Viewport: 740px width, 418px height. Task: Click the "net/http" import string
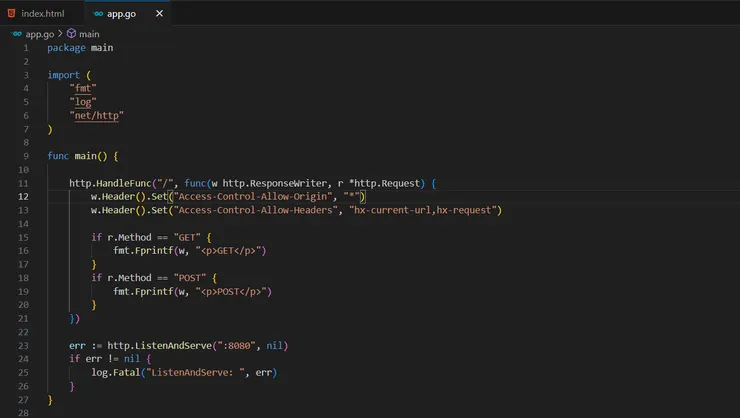97,115
